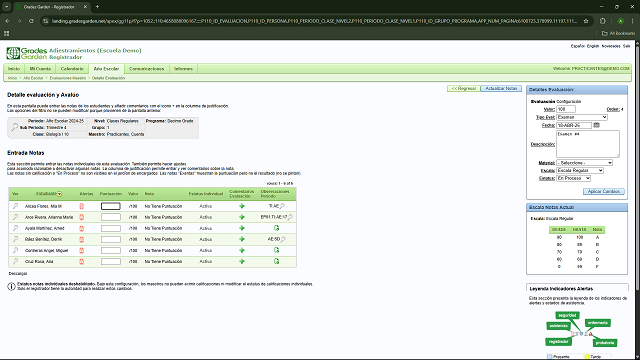Add evaluation comment with plus icon for Cruz Rosa
The width and height of the screenshot is (640, 360).
pos(242,261)
